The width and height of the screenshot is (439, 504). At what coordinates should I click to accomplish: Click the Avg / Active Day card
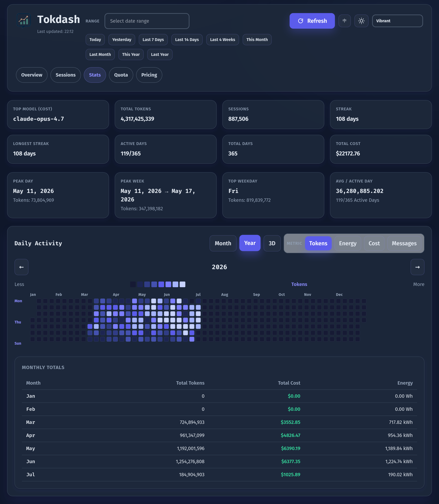point(381,195)
